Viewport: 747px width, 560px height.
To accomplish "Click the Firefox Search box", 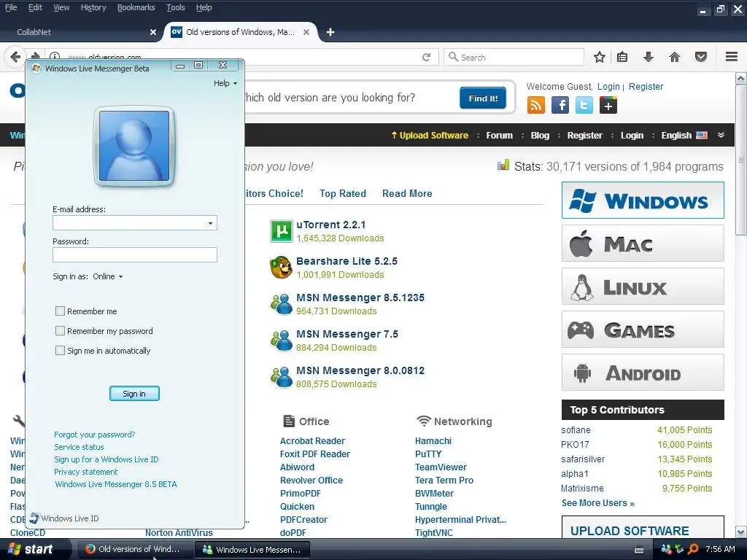I will [514, 57].
